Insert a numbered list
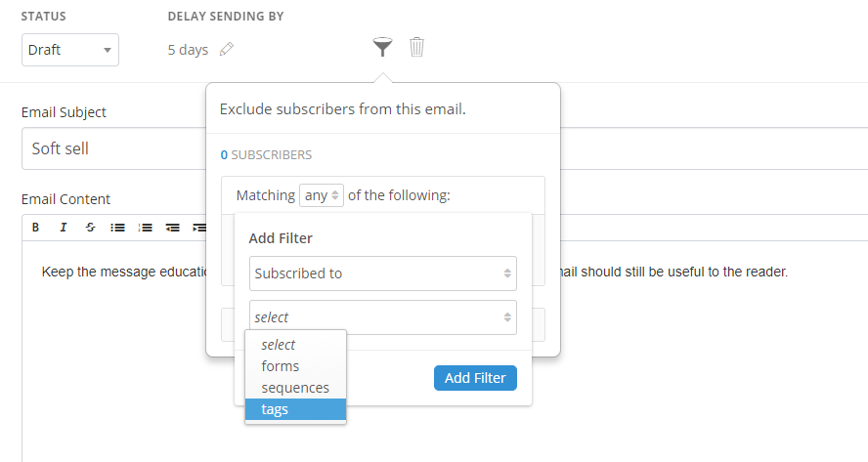 pyautogui.click(x=145, y=228)
